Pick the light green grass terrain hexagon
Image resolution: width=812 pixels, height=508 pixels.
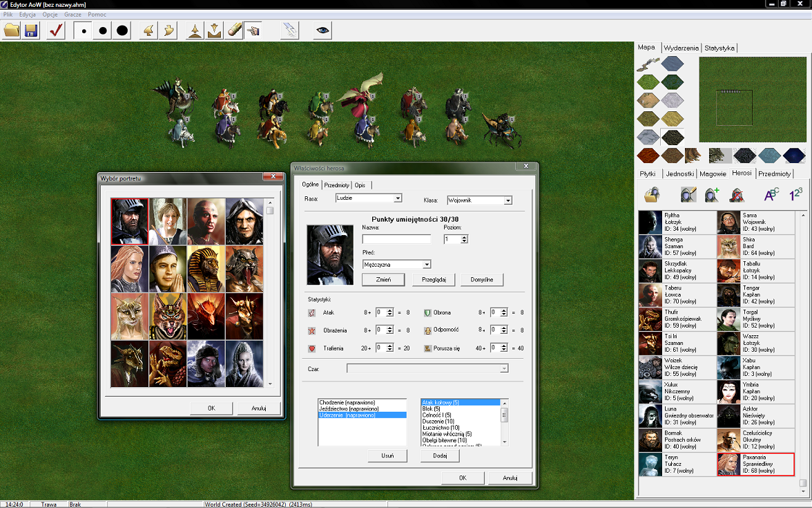point(648,82)
